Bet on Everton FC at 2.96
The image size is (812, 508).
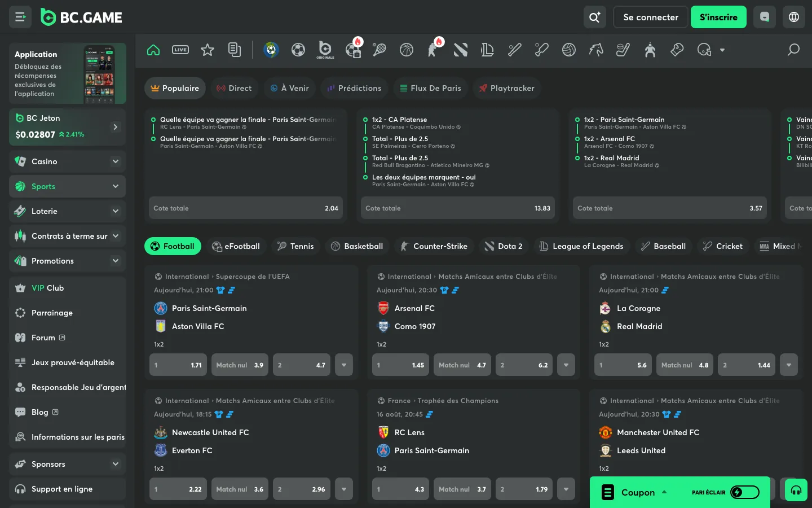tap(302, 489)
